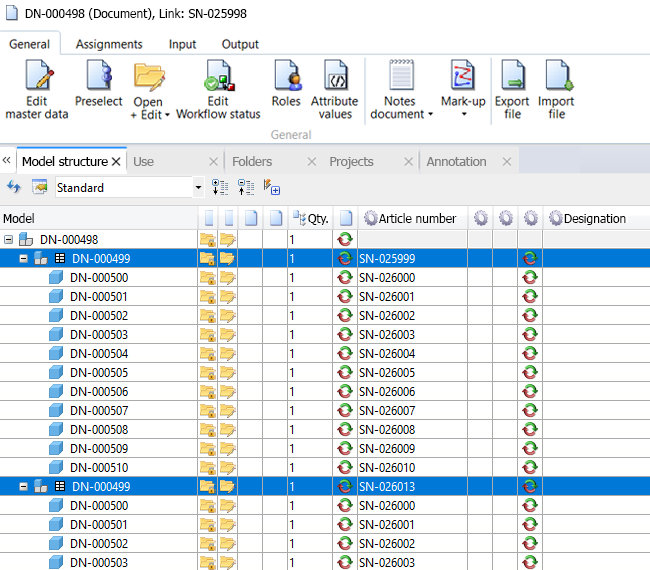Click the Export file icon
This screenshot has height=570, width=650.
(x=512, y=77)
